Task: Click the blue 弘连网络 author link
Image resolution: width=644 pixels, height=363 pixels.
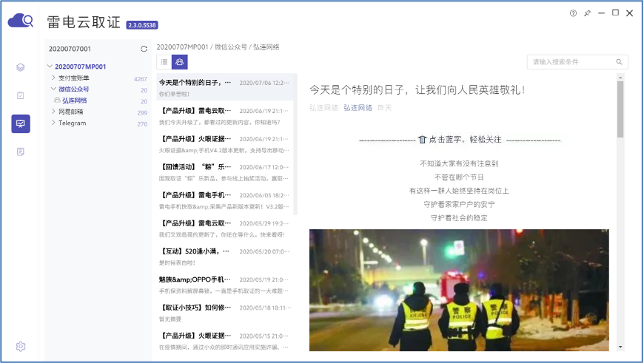Action: click(x=358, y=108)
